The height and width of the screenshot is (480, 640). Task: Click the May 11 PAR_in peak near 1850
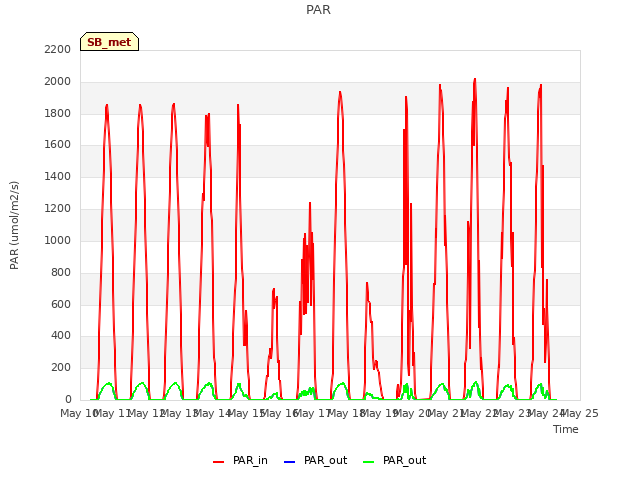point(107,105)
